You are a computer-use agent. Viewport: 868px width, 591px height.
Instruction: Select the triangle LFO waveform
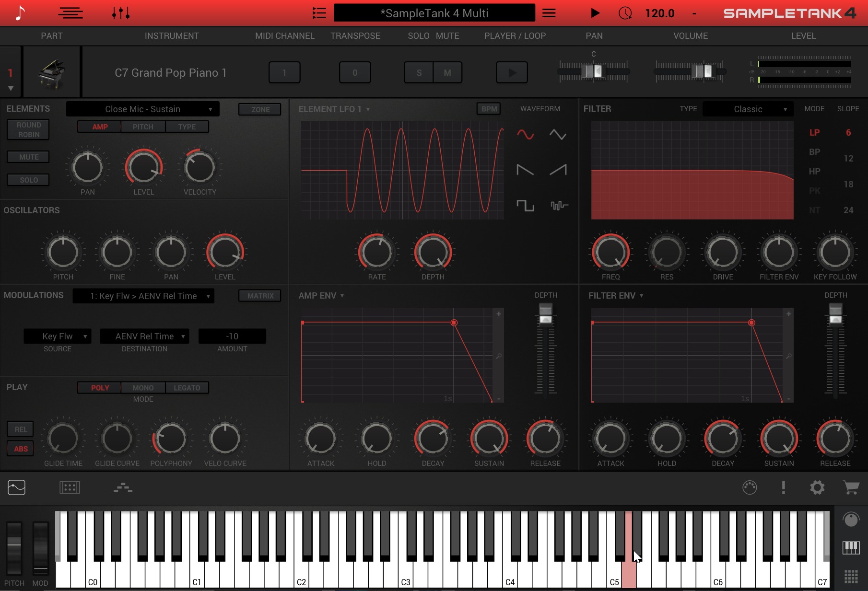coord(558,135)
